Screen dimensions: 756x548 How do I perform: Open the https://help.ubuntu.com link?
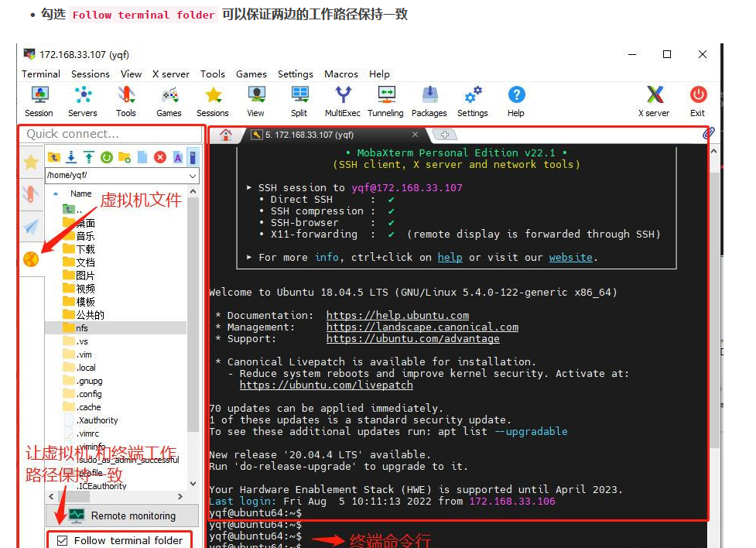tap(397, 315)
